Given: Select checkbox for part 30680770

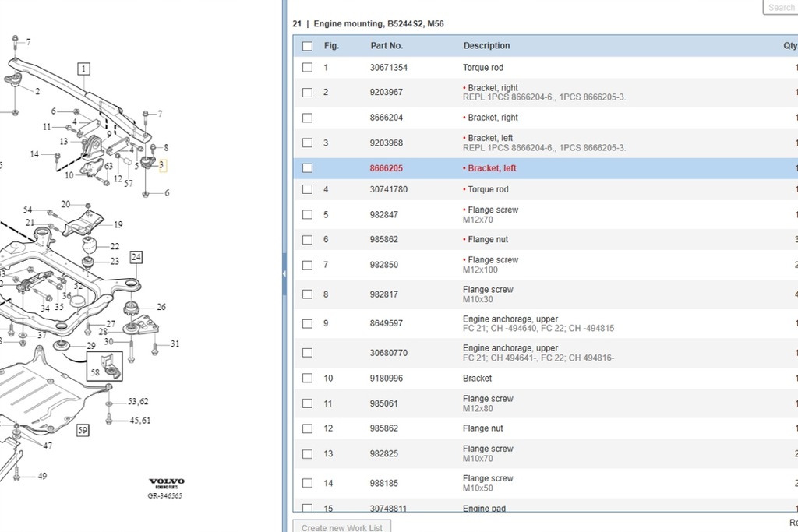Looking at the screenshot, I should tap(307, 353).
